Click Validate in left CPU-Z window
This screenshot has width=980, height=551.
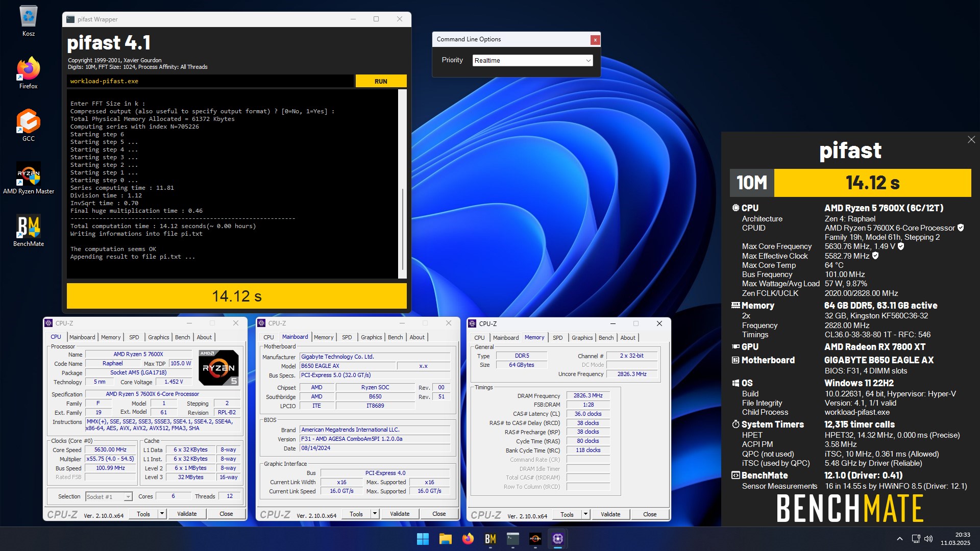click(x=187, y=514)
